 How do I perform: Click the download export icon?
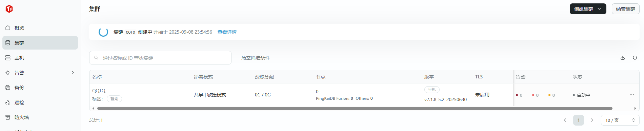click(x=623, y=58)
